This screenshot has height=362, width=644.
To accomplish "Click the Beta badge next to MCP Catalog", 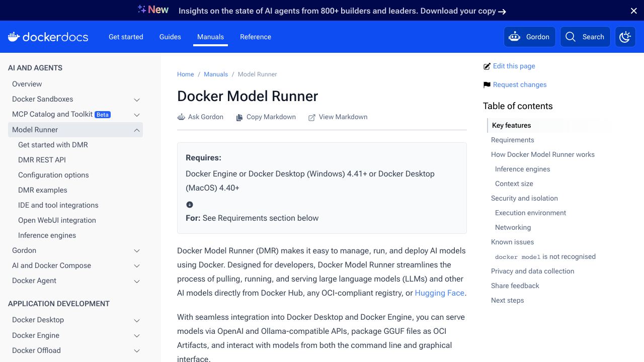I will 103,115.
